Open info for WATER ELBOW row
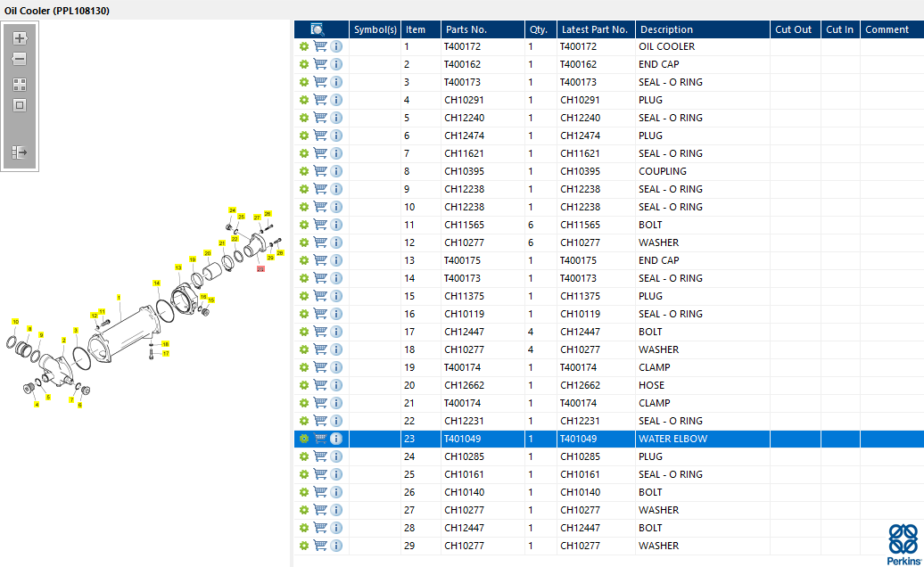 pyautogui.click(x=336, y=439)
